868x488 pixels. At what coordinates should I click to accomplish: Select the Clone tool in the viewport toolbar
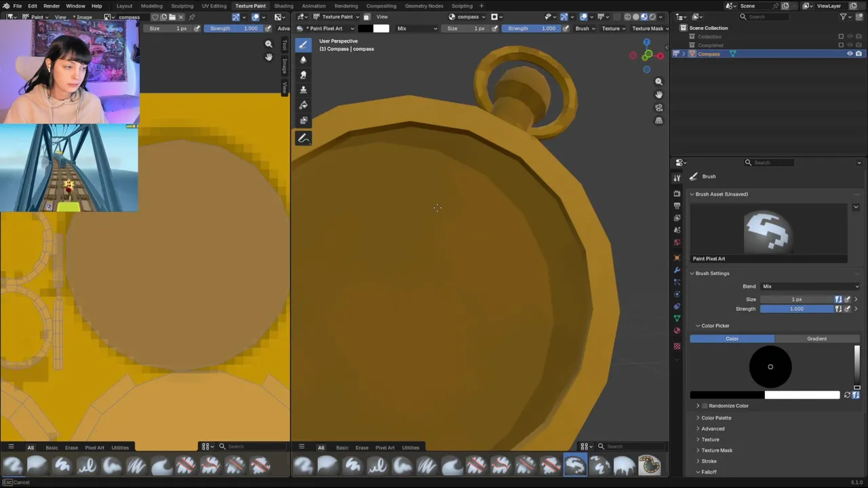[303, 89]
